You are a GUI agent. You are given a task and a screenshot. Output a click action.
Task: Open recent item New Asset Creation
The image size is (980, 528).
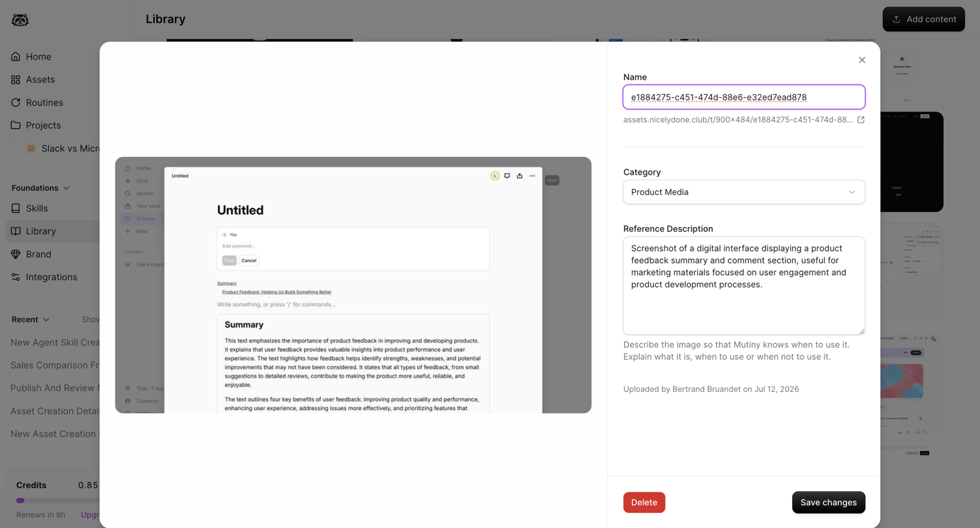tap(55, 434)
